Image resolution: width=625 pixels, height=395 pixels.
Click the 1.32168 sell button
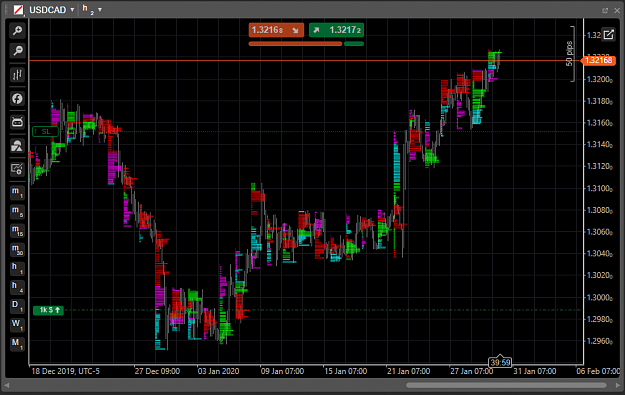coord(276,30)
